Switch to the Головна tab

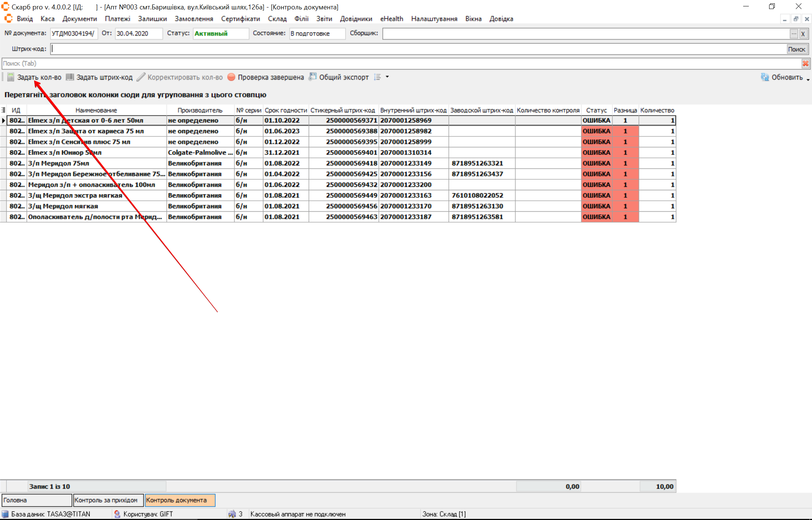(36, 500)
